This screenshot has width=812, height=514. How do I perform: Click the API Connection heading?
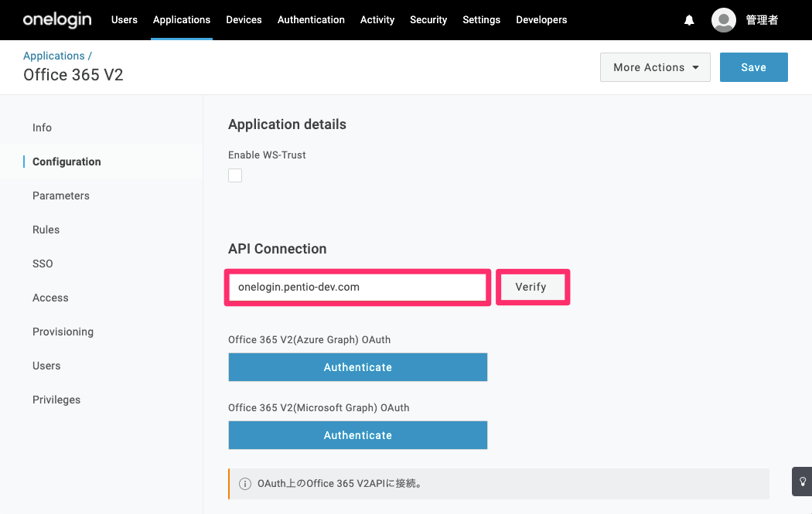277,249
